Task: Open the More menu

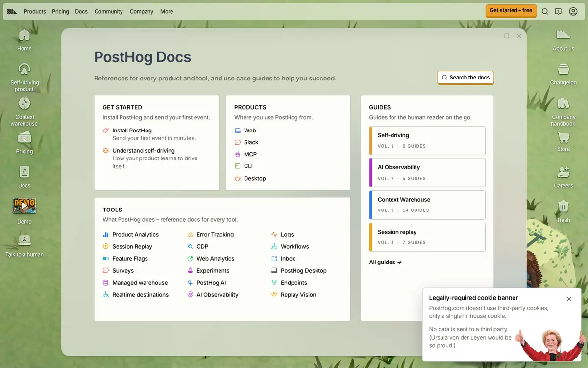Action: pos(167,11)
